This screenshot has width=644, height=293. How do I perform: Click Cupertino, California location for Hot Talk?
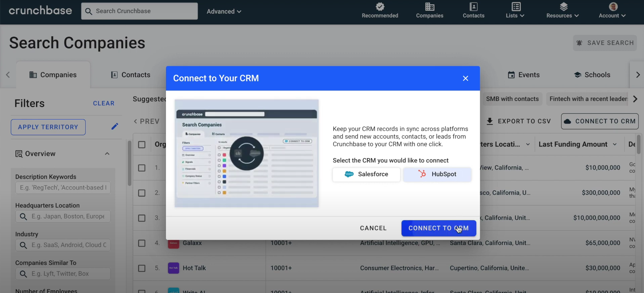point(489,268)
